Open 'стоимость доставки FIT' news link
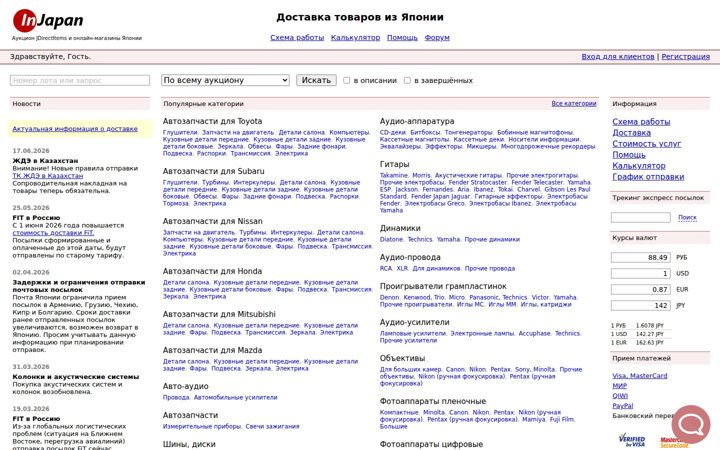Image resolution: width=720 pixels, height=450 pixels. tap(53, 233)
